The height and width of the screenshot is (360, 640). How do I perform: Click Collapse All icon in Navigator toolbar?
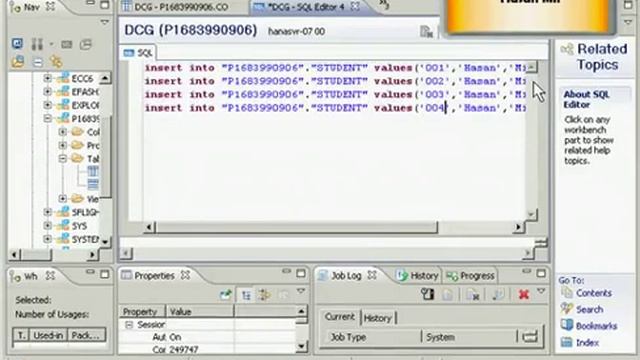(38, 62)
